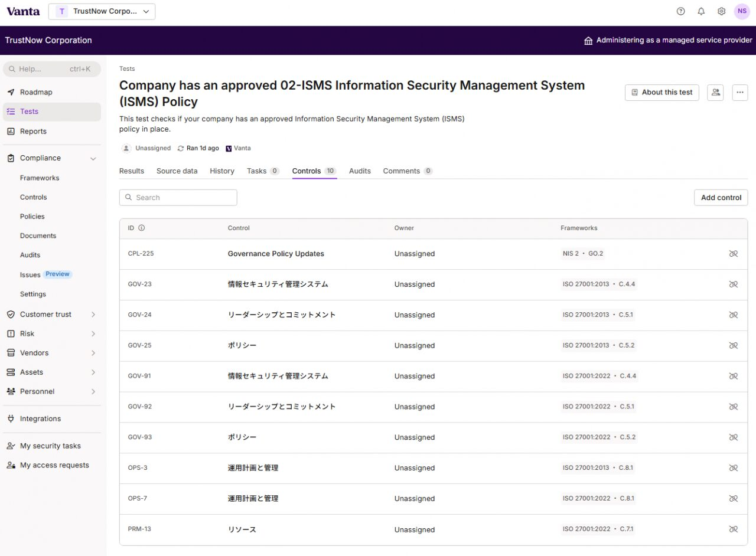This screenshot has height=556, width=756.
Task: Open Controls in the sidebar
Action: [34, 198]
